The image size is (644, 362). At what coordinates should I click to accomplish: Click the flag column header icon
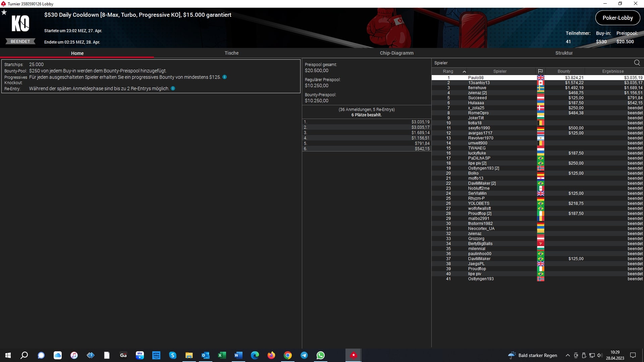tap(540, 71)
